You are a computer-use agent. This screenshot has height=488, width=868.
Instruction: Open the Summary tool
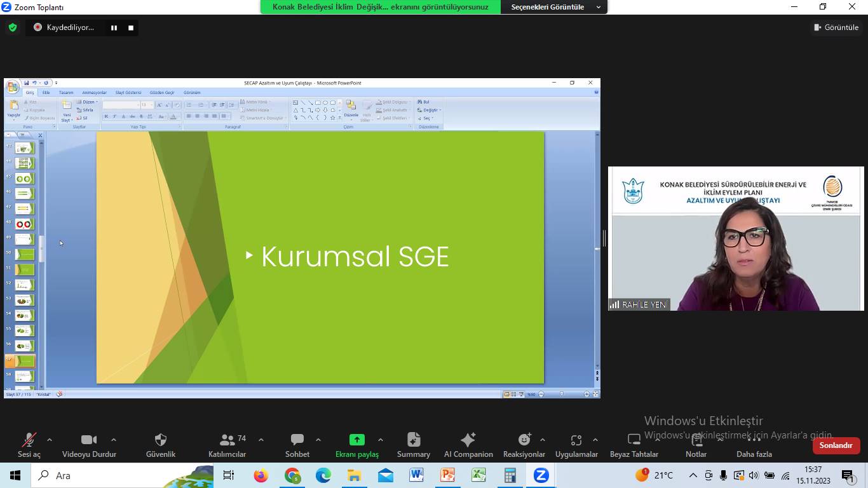tap(414, 440)
